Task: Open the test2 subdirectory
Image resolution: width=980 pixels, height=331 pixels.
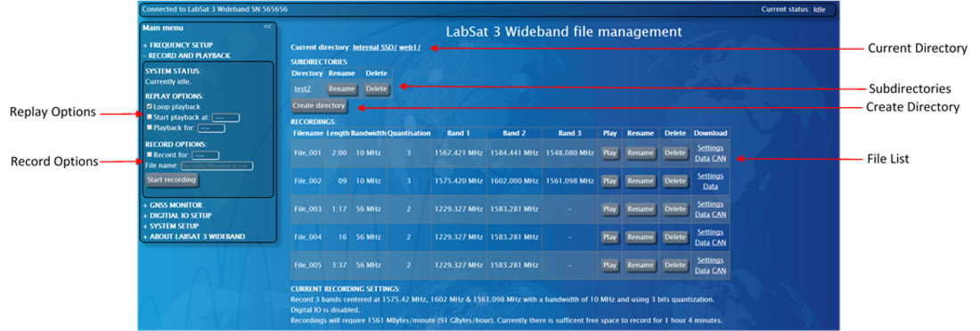Action: coord(303,89)
